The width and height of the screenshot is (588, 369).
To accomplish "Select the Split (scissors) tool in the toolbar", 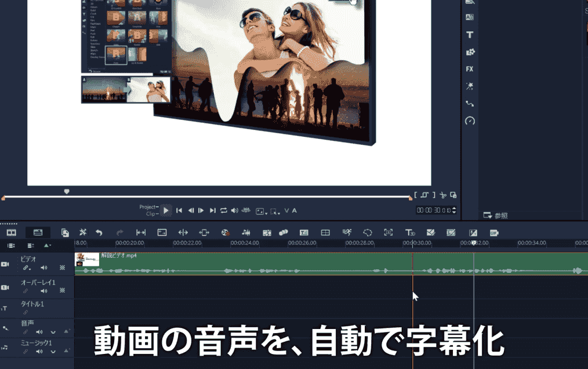I will click(82, 232).
